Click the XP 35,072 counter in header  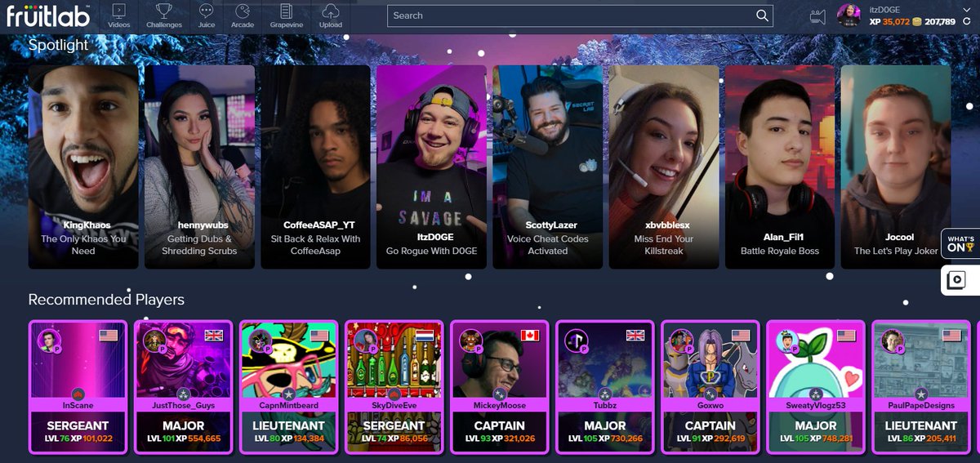(889, 22)
